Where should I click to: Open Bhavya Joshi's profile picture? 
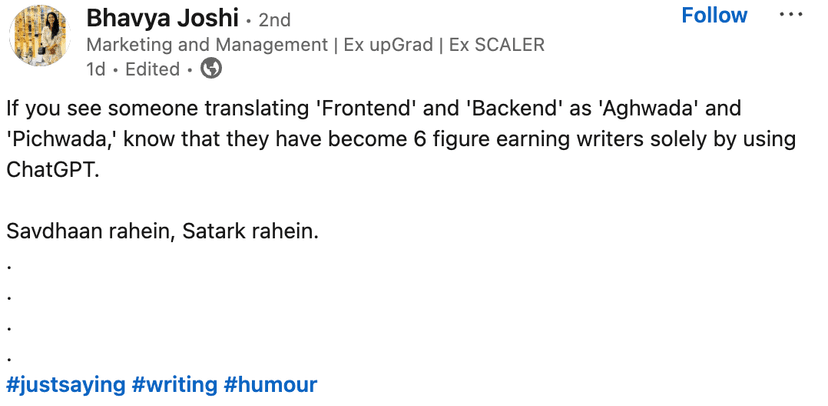click(38, 40)
